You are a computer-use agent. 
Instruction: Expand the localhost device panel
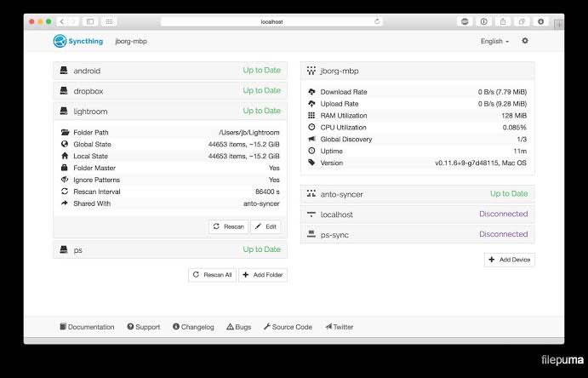pyautogui.click(x=418, y=215)
